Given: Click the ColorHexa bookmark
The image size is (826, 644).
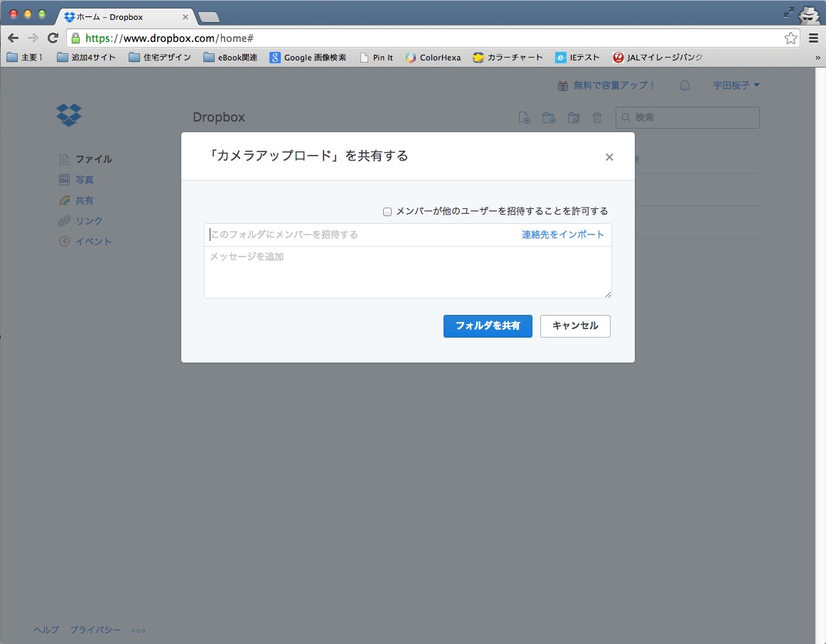Looking at the screenshot, I should [433, 58].
